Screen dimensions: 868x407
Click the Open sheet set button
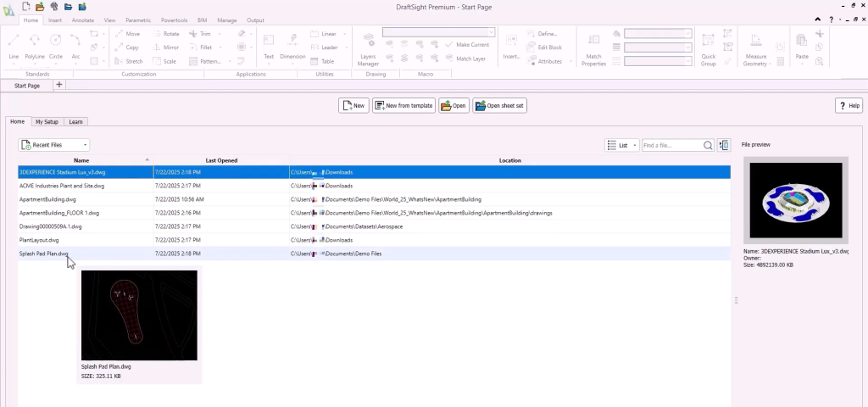click(500, 106)
